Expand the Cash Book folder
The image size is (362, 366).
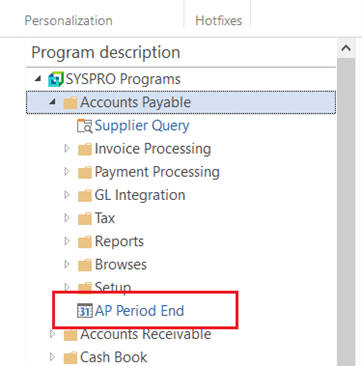53,357
